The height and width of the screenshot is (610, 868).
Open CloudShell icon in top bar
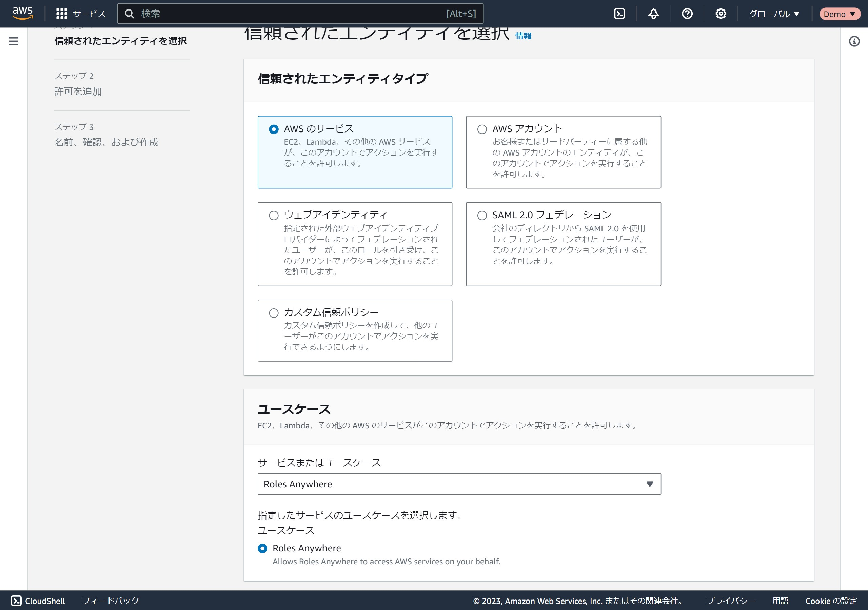pos(619,14)
